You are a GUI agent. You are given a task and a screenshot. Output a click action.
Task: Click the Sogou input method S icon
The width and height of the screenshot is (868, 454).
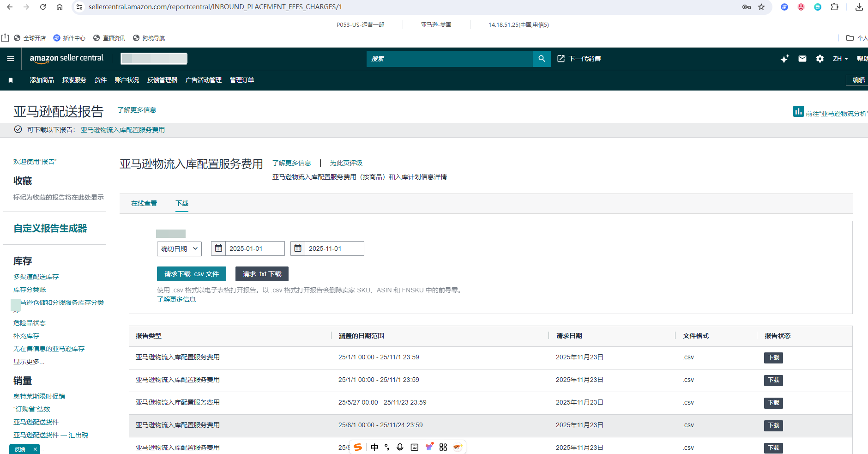click(358, 447)
